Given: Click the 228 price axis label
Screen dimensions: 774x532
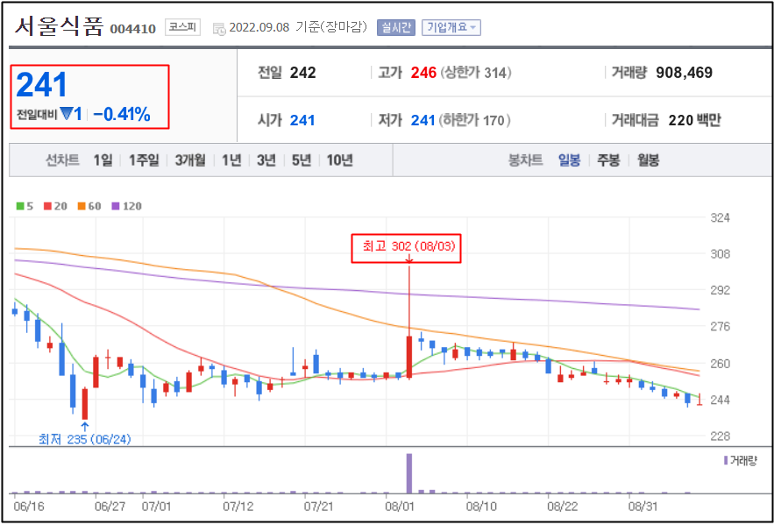Looking at the screenshot, I should pyautogui.click(x=720, y=436).
